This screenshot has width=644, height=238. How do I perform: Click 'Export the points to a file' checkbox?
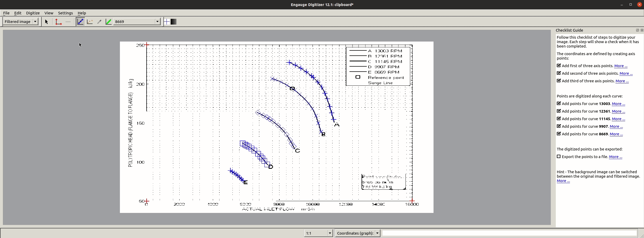point(559,156)
